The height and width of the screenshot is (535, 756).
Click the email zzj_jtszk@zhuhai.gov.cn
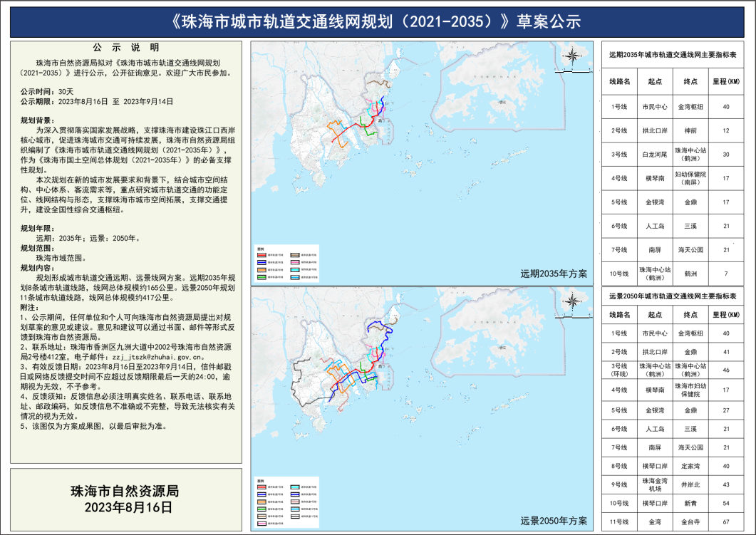click(157, 357)
